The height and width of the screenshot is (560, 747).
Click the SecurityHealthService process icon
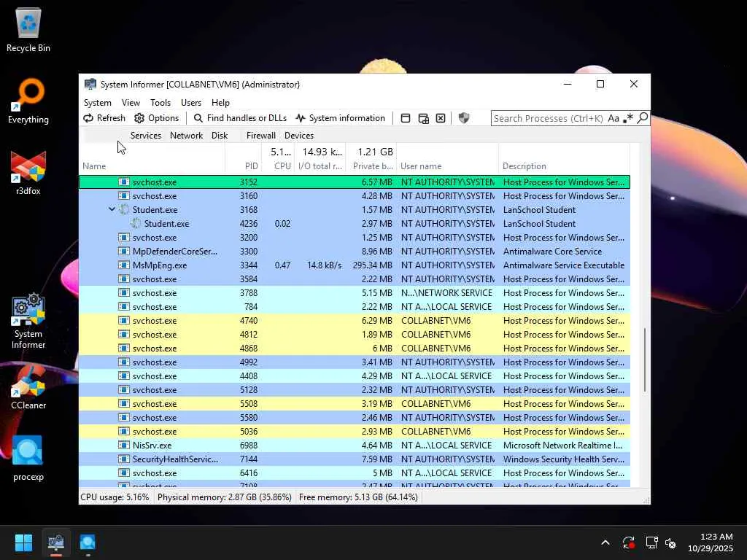coord(124,459)
